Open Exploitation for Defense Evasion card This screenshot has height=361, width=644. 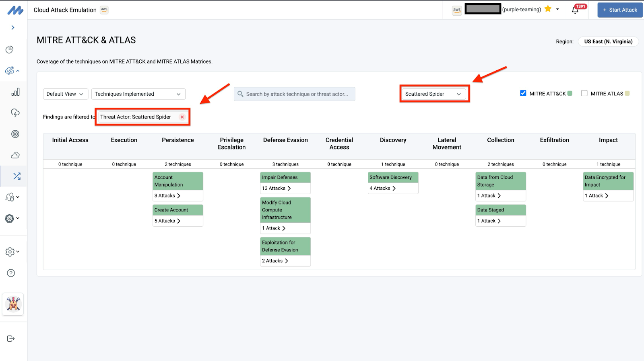click(x=285, y=246)
